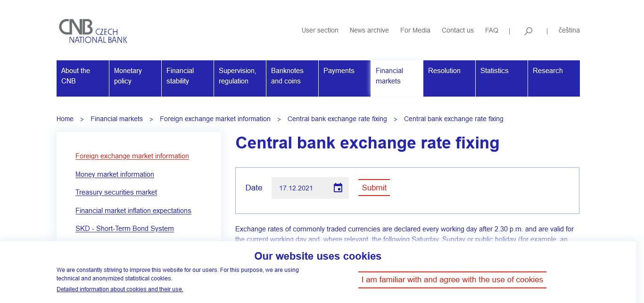This screenshot has width=644, height=303.
Task: Open the User section link
Action: point(320,30)
